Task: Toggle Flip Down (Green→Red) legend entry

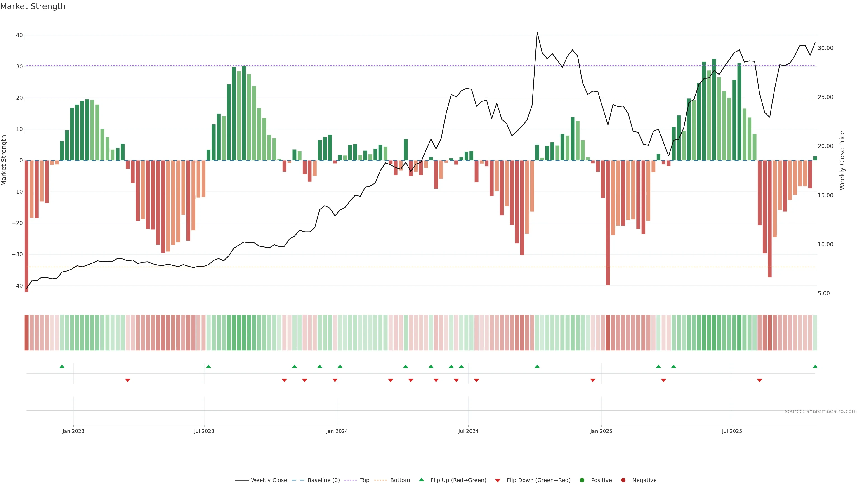Action: (x=538, y=480)
